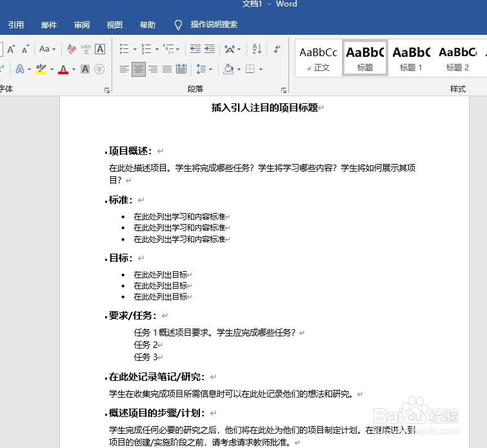Click the Shading paint bucket icon
This screenshot has height=448, width=487.
tap(228, 68)
